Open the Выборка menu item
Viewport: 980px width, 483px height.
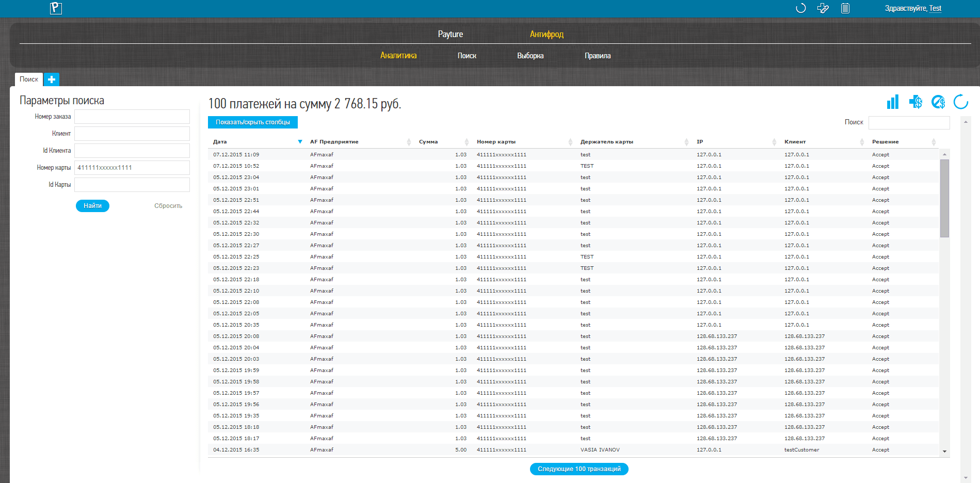tap(531, 56)
